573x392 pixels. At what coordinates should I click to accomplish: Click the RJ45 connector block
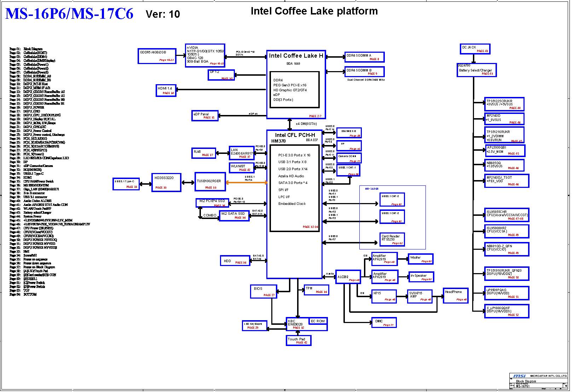tap(204, 153)
